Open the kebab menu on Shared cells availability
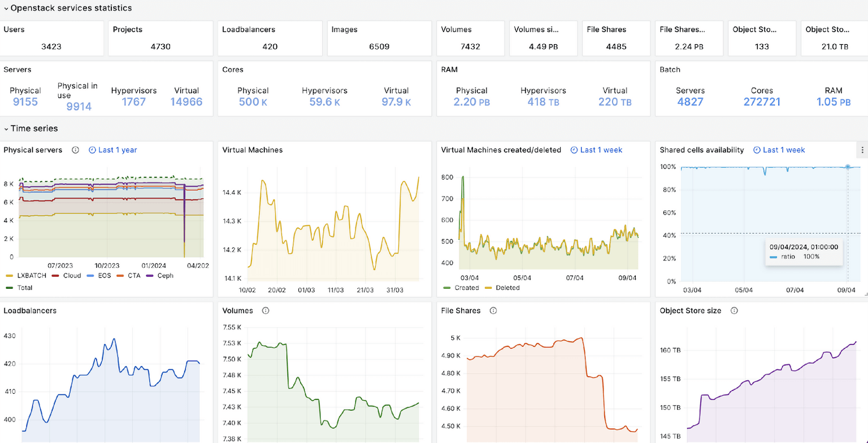 [x=862, y=150]
